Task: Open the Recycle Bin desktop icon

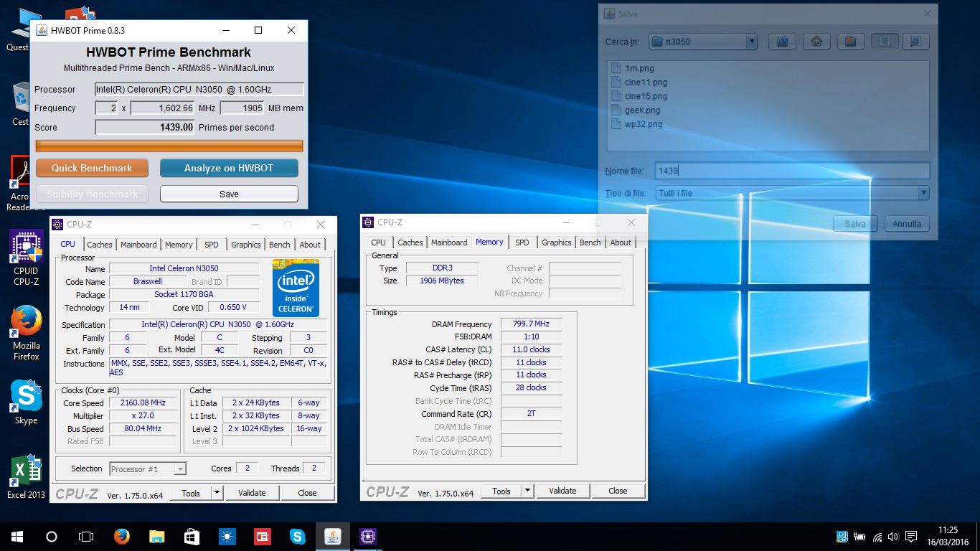Action: [20, 103]
